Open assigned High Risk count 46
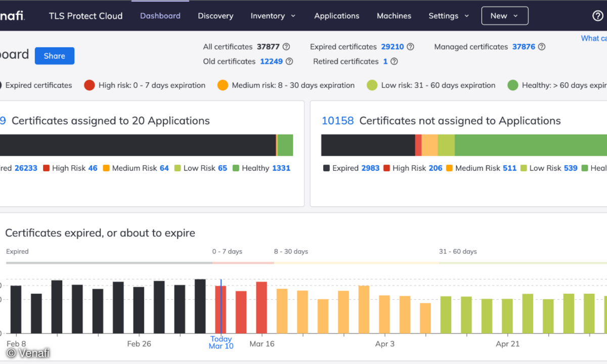The width and height of the screenshot is (607, 364). click(x=93, y=168)
